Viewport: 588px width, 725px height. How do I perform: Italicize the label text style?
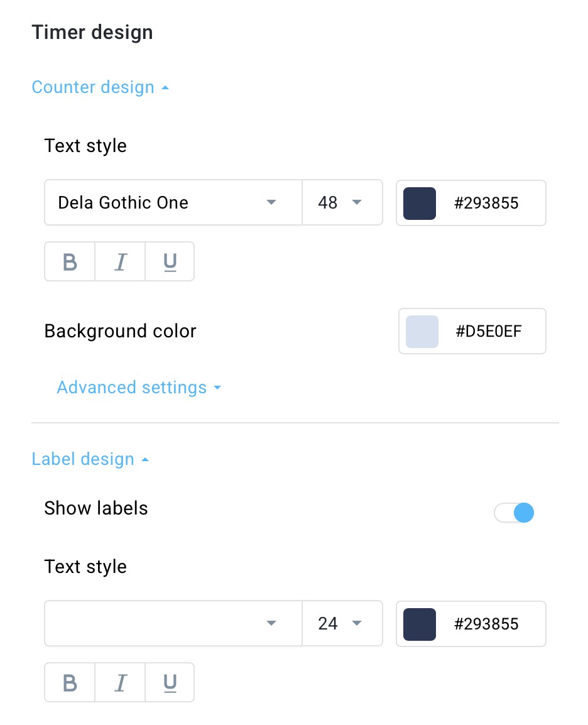click(x=119, y=682)
